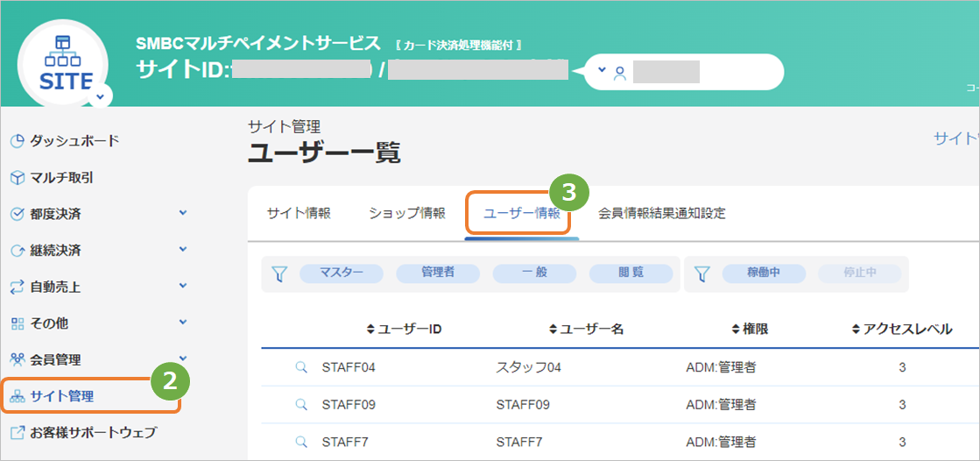Toggle the マスター filter chip
Image resolution: width=980 pixels, height=461 pixels.
(342, 273)
